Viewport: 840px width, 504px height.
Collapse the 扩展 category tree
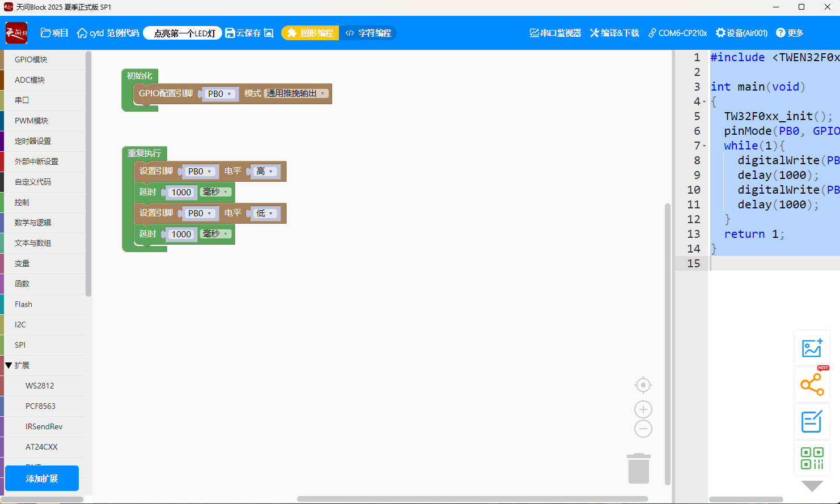click(9, 365)
